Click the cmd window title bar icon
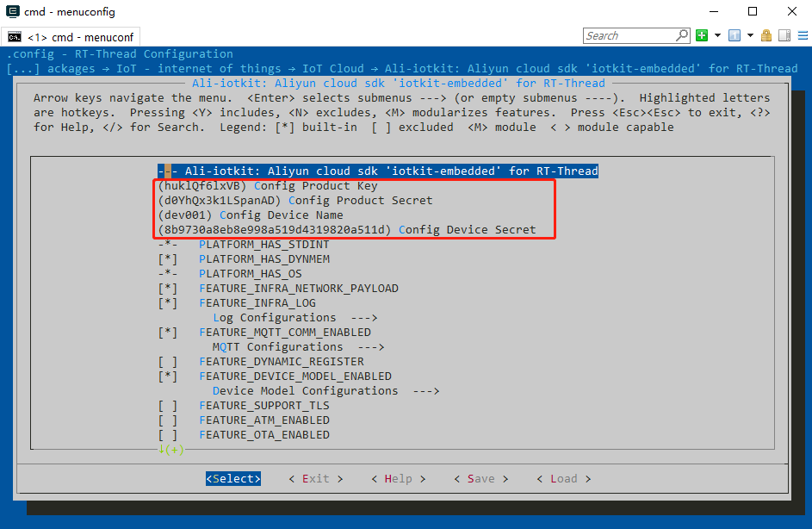This screenshot has width=812, height=529. [x=13, y=12]
